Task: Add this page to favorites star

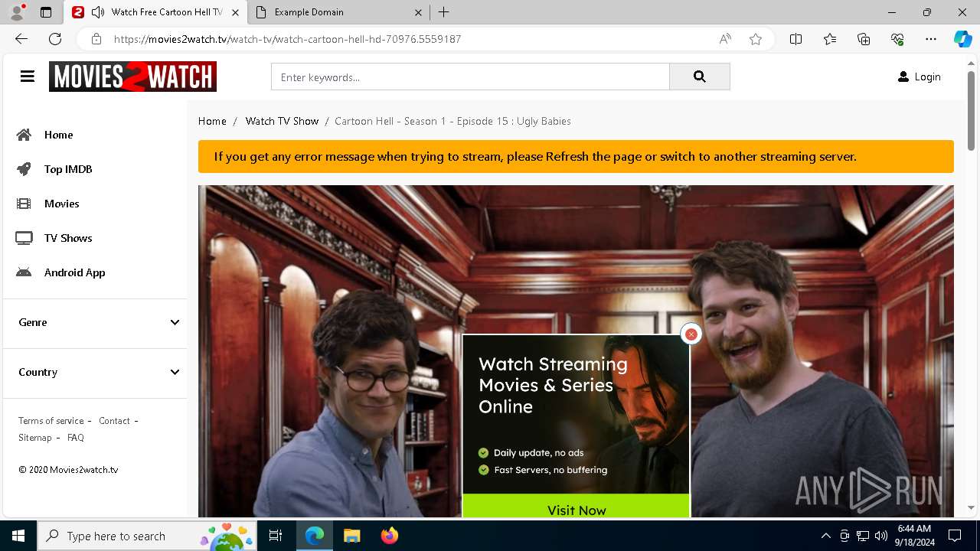Action: point(756,39)
